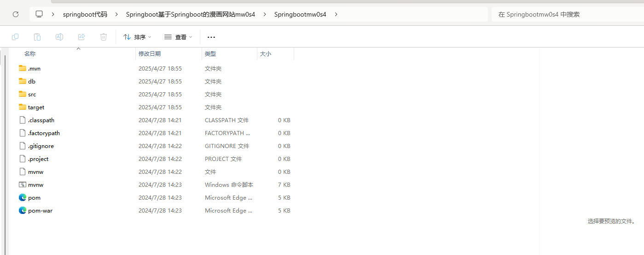Viewport: 644px width, 255px height.
Task: Select the pom Edge file icon
Action: pyautogui.click(x=23, y=197)
